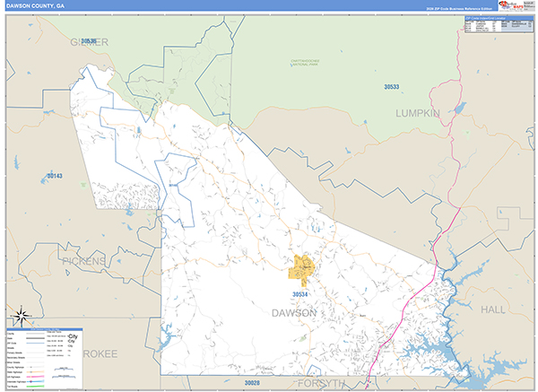The width and height of the screenshot is (538, 392).
Task: Click ZIP code label 30536
Action: click(x=89, y=41)
